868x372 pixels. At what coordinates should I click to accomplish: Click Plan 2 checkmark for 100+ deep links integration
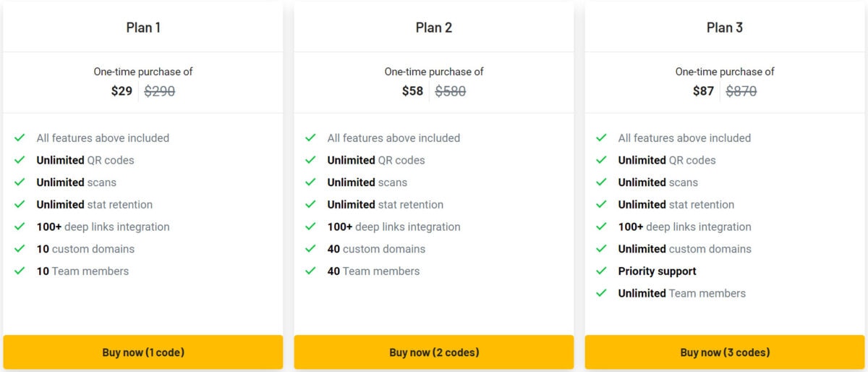click(310, 227)
